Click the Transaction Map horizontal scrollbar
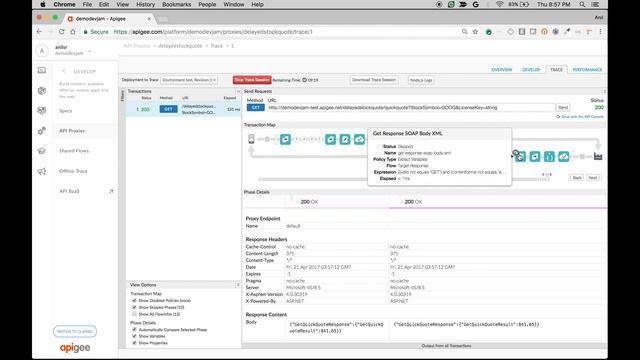The height and width of the screenshot is (360, 640). coord(405,179)
